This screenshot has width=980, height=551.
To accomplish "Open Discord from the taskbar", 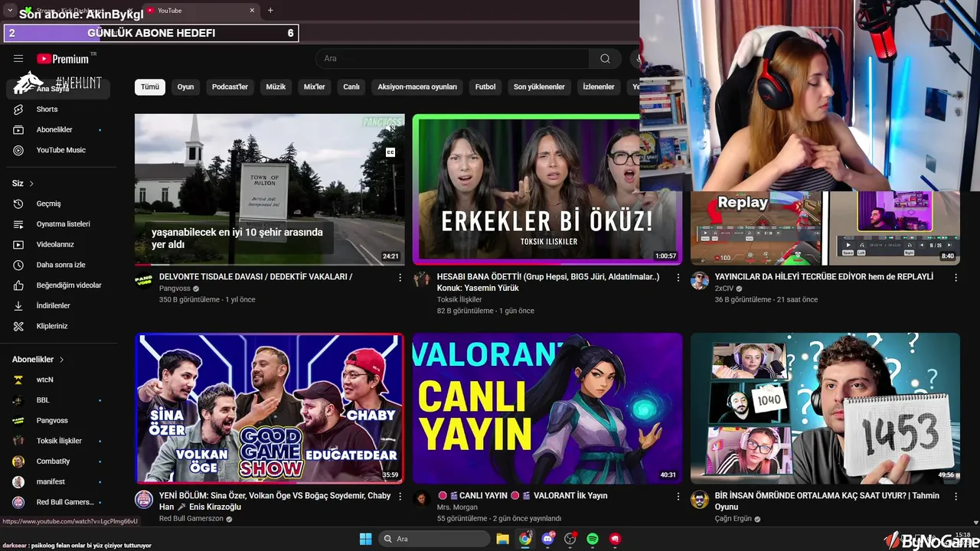I will point(547,539).
